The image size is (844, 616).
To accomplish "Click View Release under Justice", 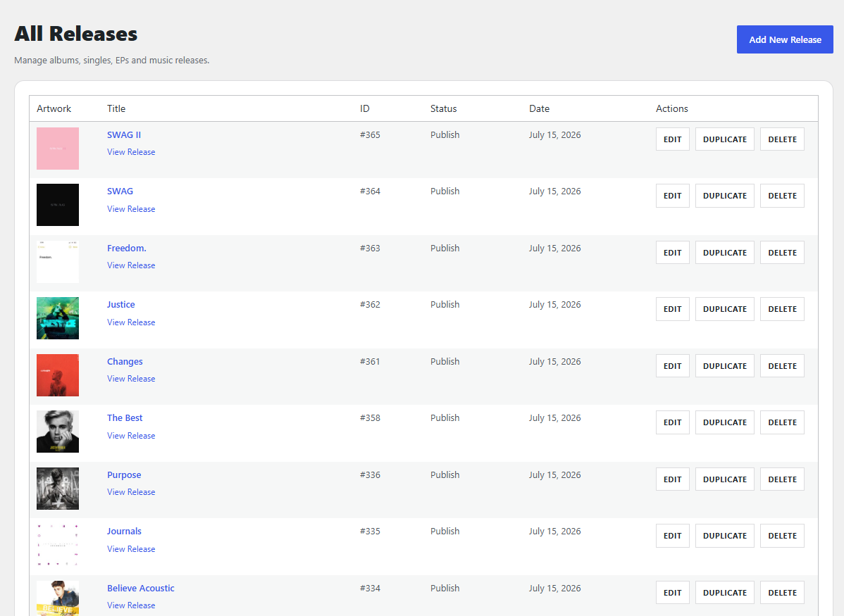I will [x=131, y=323].
